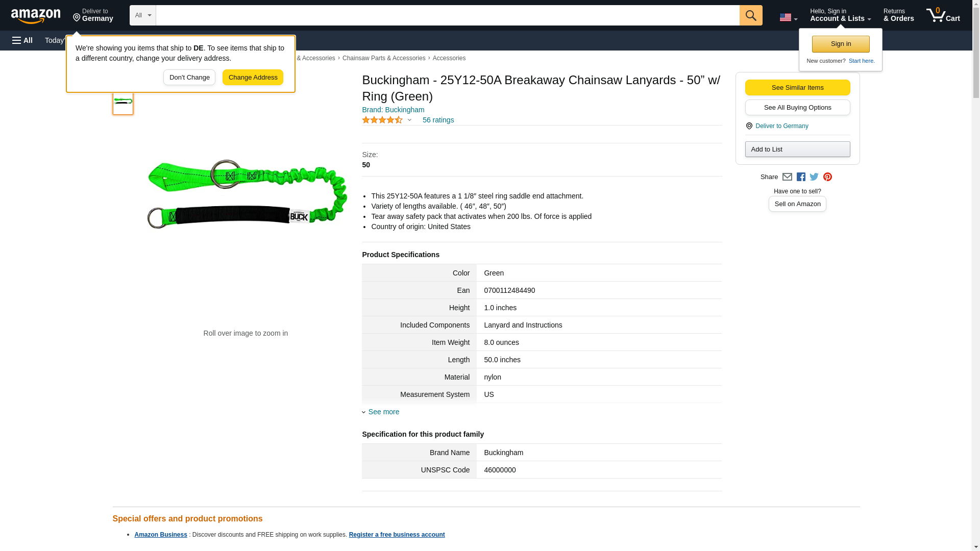Click the Don't Change button
Viewport: 980px width, 551px height.
point(189,78)
